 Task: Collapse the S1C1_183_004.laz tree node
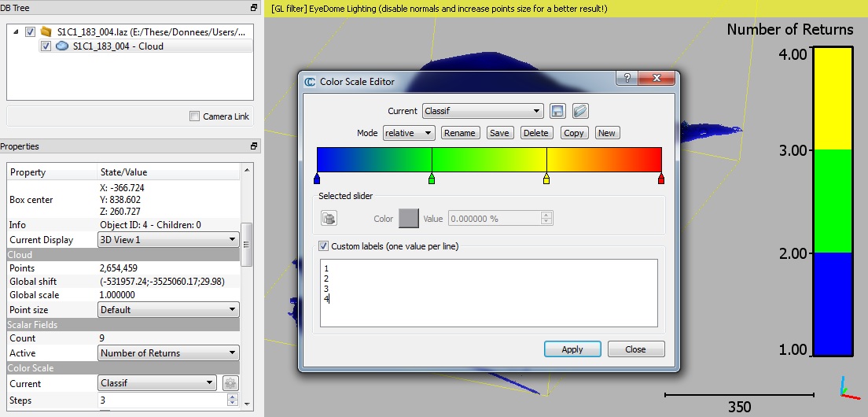pyautogui.click(x=16, y=31)
